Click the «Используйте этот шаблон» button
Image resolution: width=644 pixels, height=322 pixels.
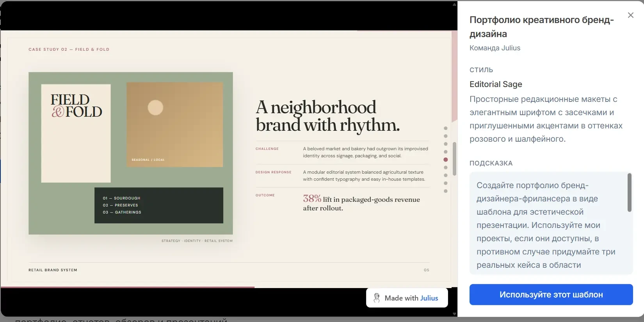[551, 295]
